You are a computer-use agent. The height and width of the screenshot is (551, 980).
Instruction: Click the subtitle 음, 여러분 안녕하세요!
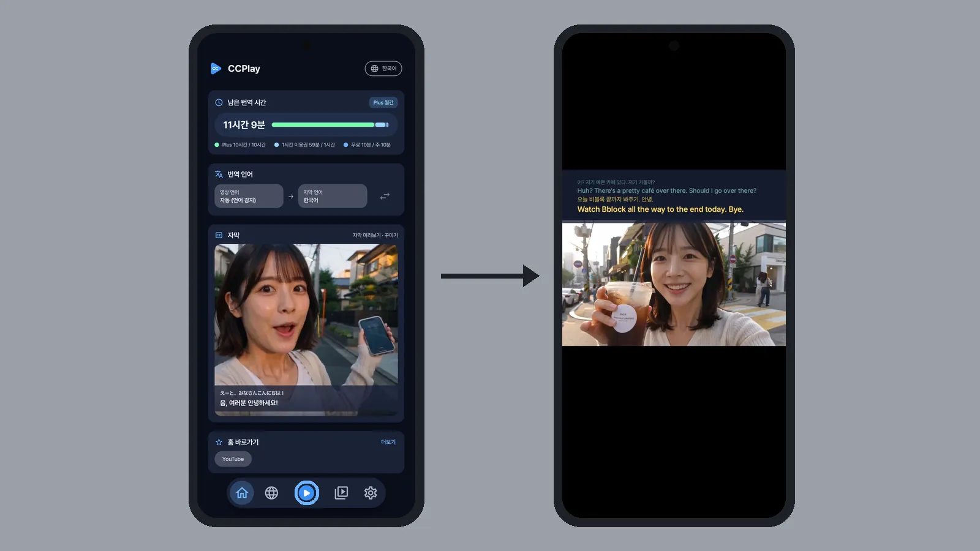[249, 403]
